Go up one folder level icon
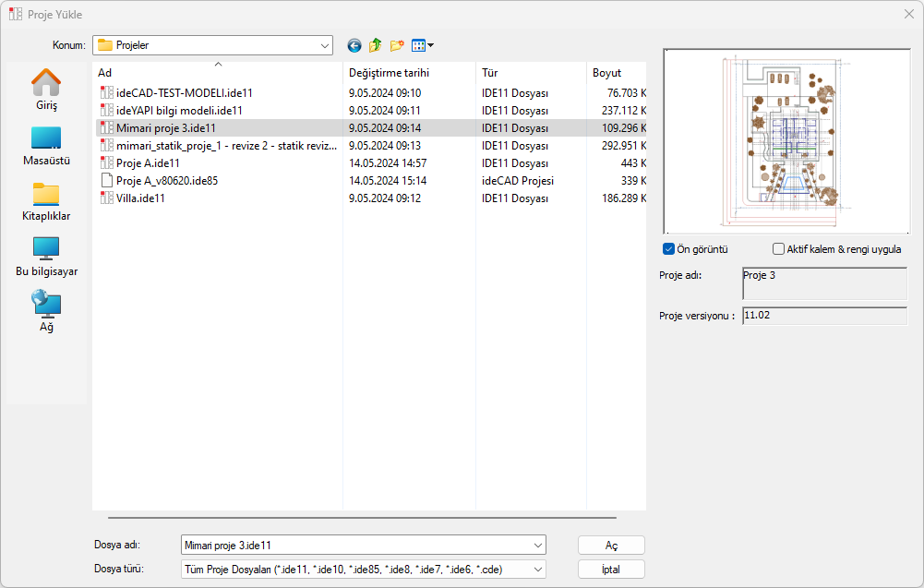This screenshot has width=924, height=588. pyautogui.click(x=376, y=45)
